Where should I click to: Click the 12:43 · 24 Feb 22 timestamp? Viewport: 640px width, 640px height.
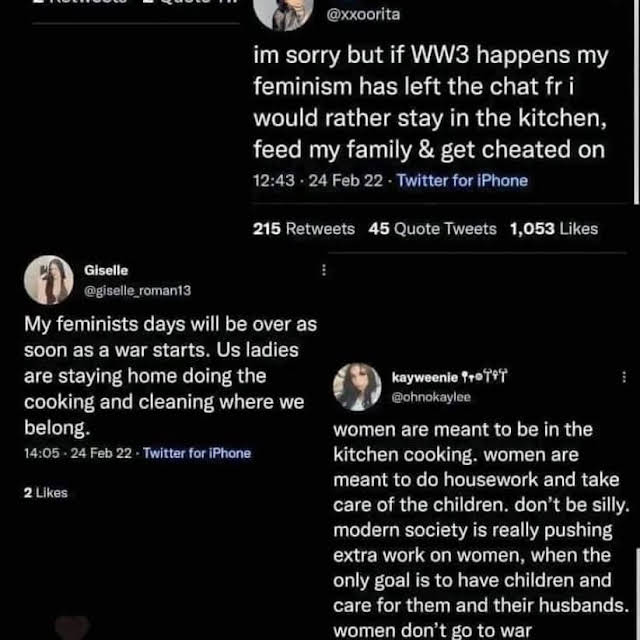pyautogui.click(x=320, y=181)
